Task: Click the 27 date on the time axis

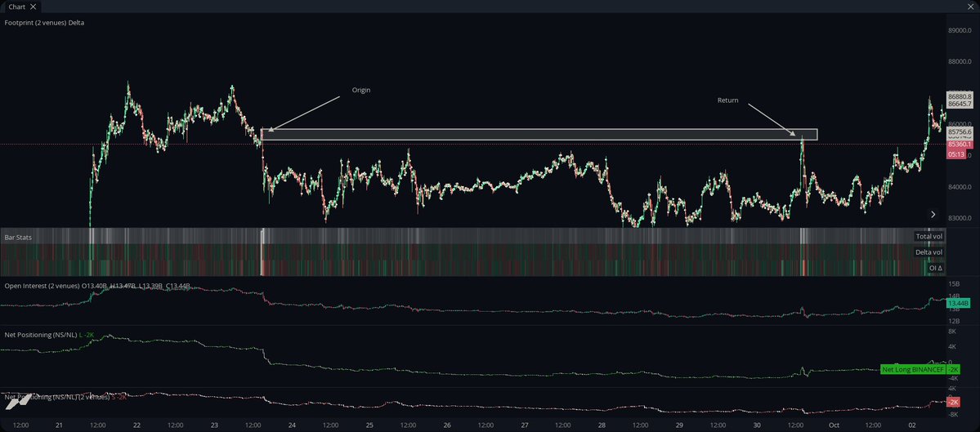Action: click(x=525, y=425)
